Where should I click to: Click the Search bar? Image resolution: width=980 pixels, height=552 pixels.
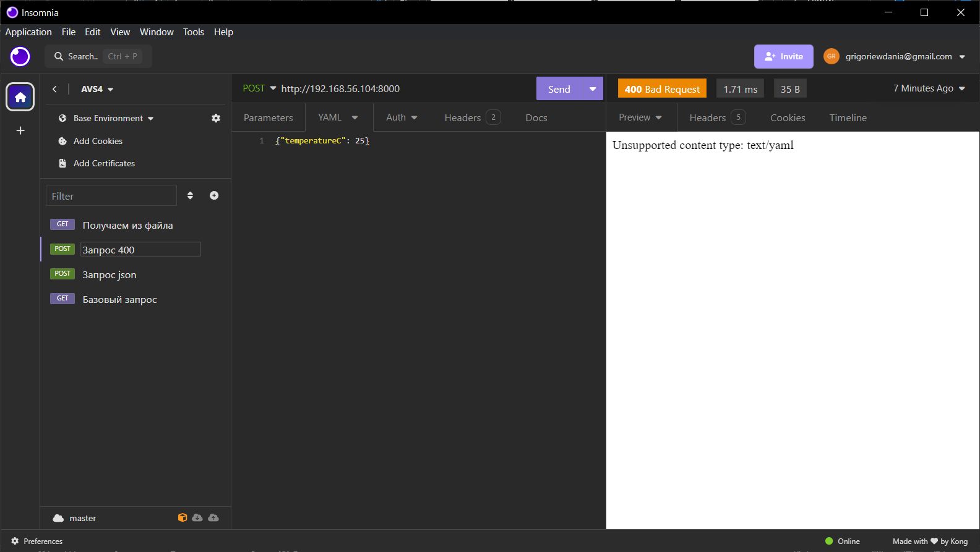click(98, 56)
